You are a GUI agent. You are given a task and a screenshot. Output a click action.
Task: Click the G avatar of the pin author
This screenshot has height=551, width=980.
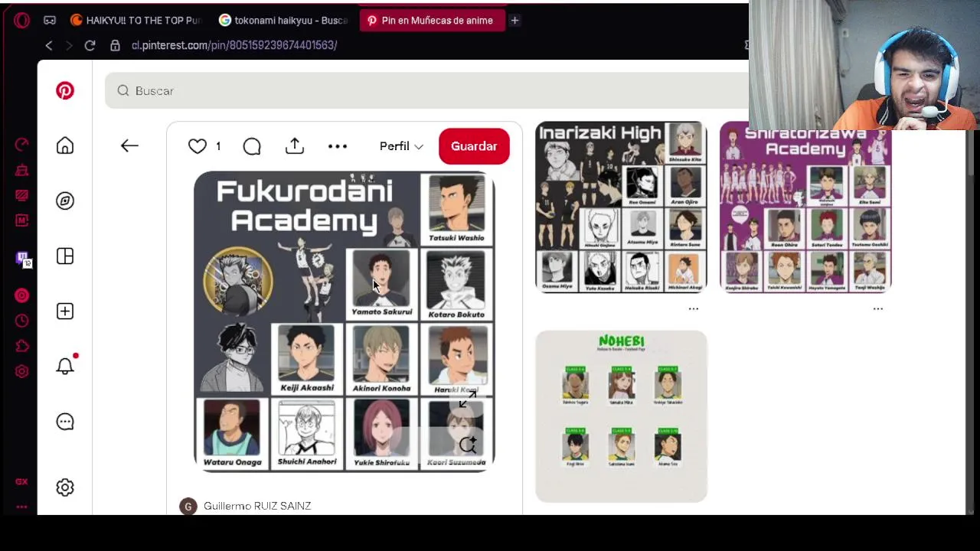point(188,506)
